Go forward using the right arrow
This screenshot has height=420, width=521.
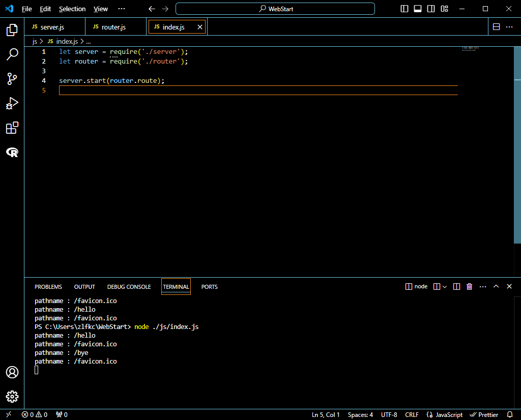[x=165, y=9]
